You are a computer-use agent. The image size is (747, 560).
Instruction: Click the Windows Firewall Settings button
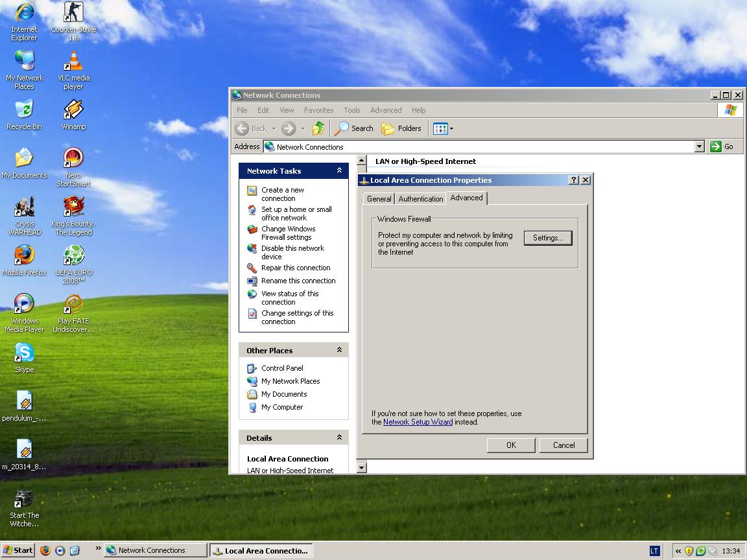(x=548, y=238)
